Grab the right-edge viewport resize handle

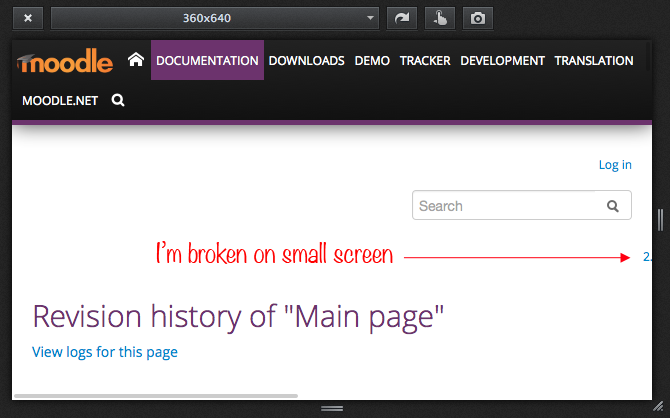661,220
